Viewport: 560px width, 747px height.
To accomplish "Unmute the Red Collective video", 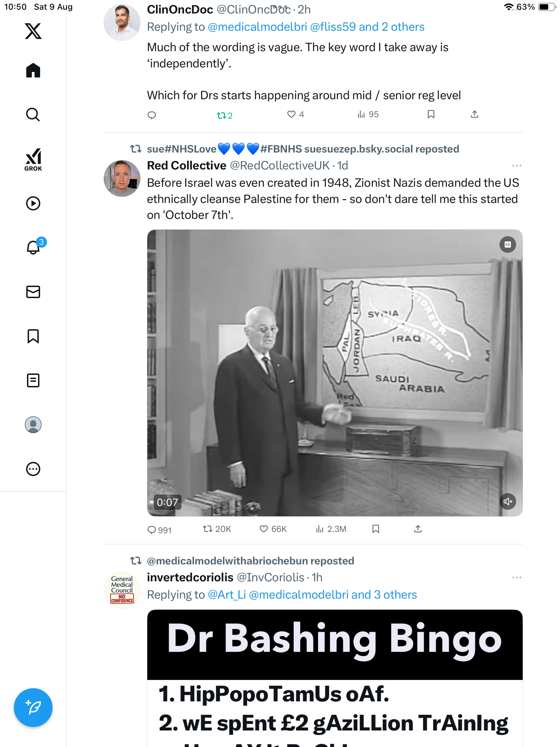I will (x=507, y=501).
